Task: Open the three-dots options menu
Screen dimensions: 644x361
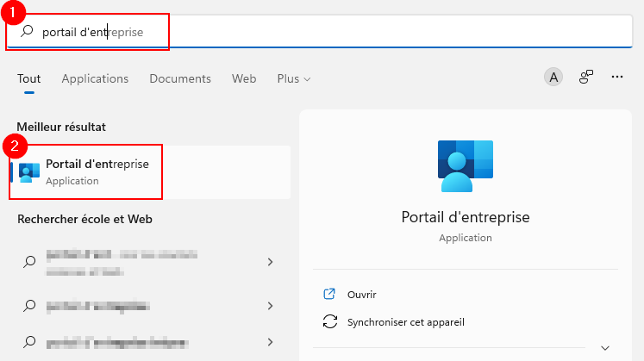Action: [617, 77]
